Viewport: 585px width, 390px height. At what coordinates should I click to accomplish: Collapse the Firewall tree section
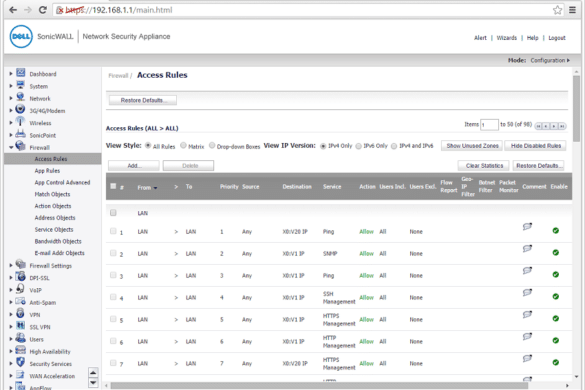coord(11,147)
